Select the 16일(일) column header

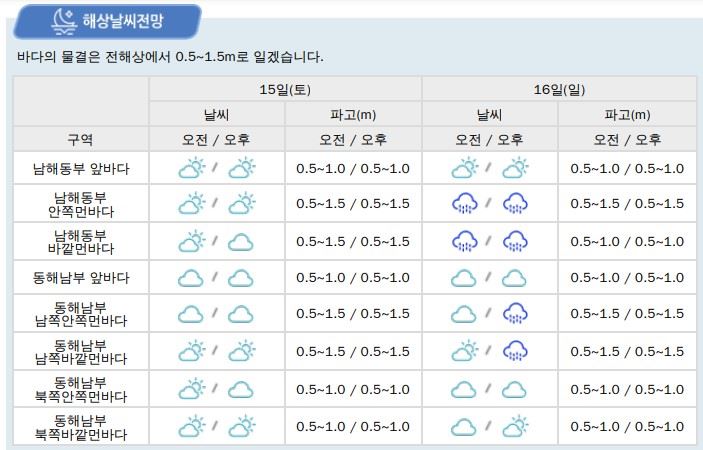559,90
